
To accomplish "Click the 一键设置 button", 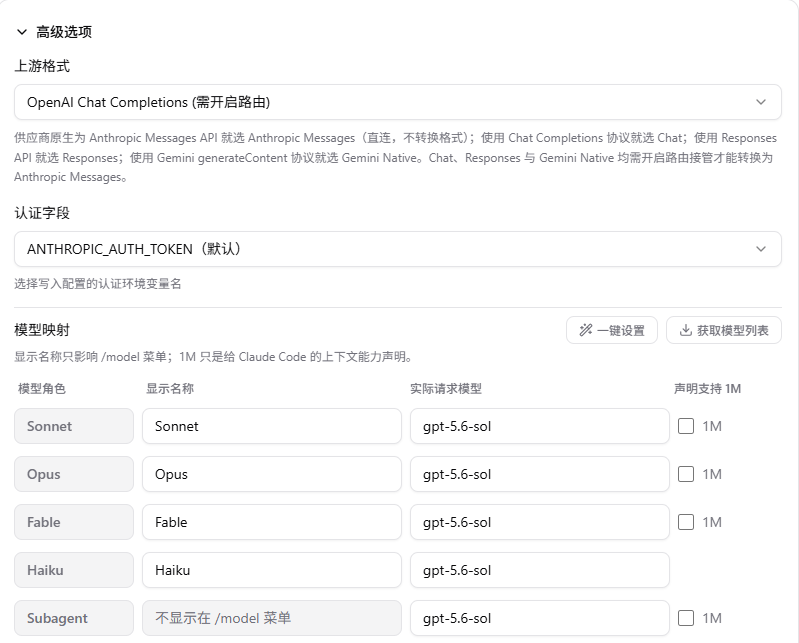I will pyautogui.click(x=611, y=330).
